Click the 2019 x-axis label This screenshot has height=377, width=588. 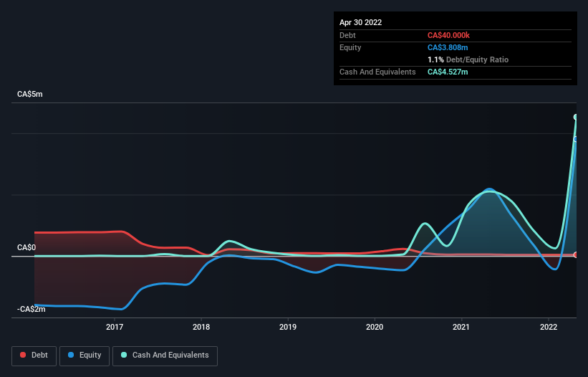pyautogui.click(x=288, y=327)
